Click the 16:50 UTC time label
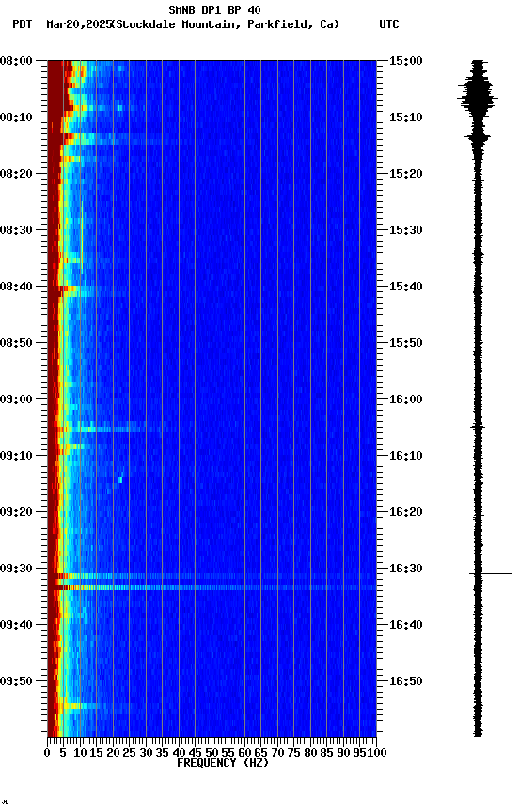The width and height of the screenshot is (519, 812). coord(406,681)
